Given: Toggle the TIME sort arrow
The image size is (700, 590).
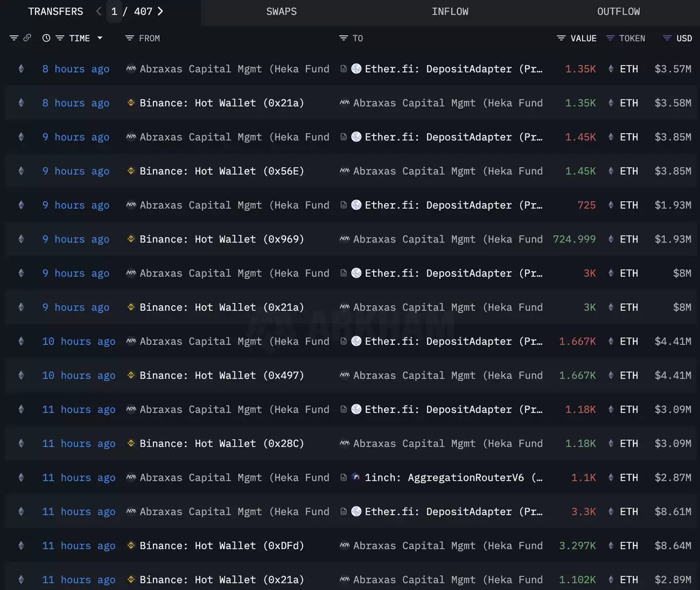Looking at the screenshot, I should (x=100, y=38).
